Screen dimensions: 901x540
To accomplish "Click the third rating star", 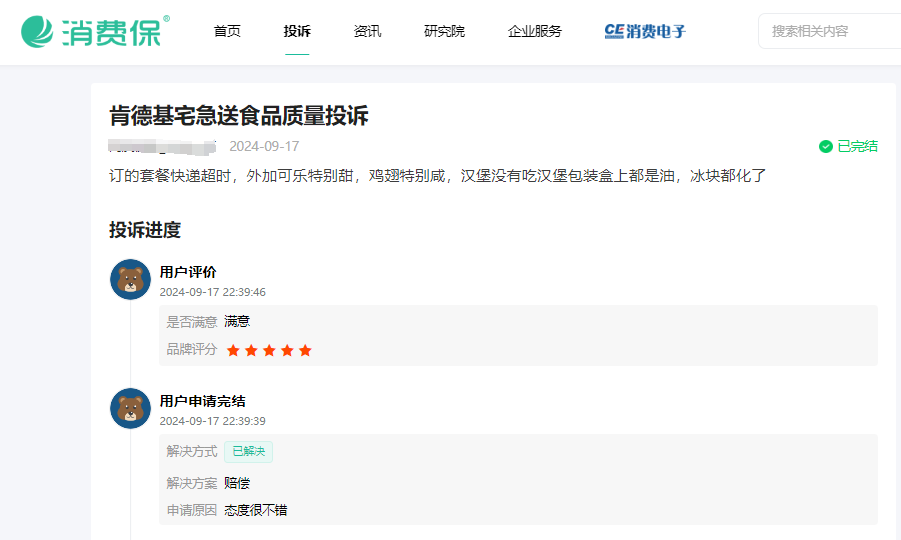I will [x=269, y=350].
